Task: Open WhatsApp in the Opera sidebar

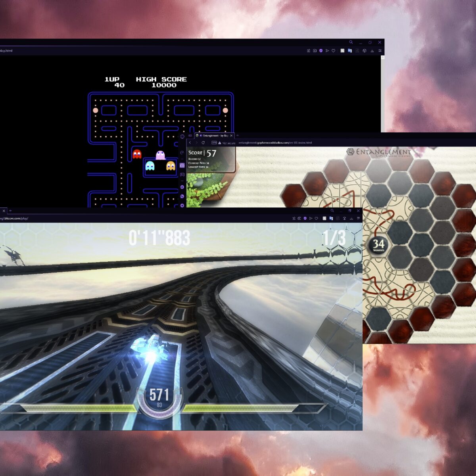Action: pos(182,196)
